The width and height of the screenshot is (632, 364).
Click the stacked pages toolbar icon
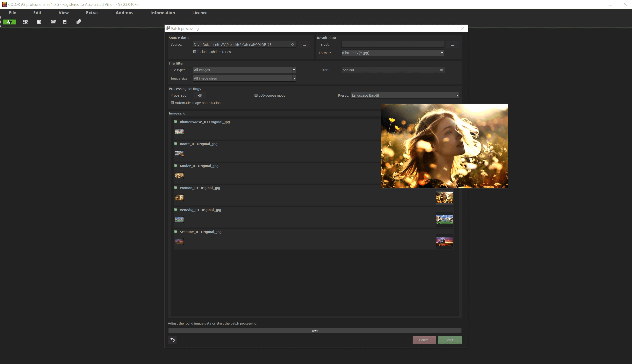coord(79,22)
